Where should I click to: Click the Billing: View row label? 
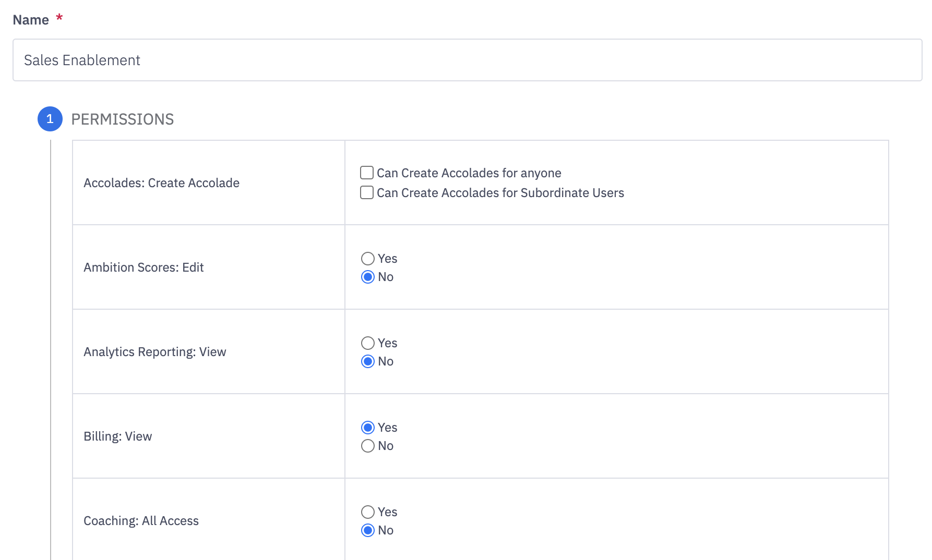(x=117, y=436)
